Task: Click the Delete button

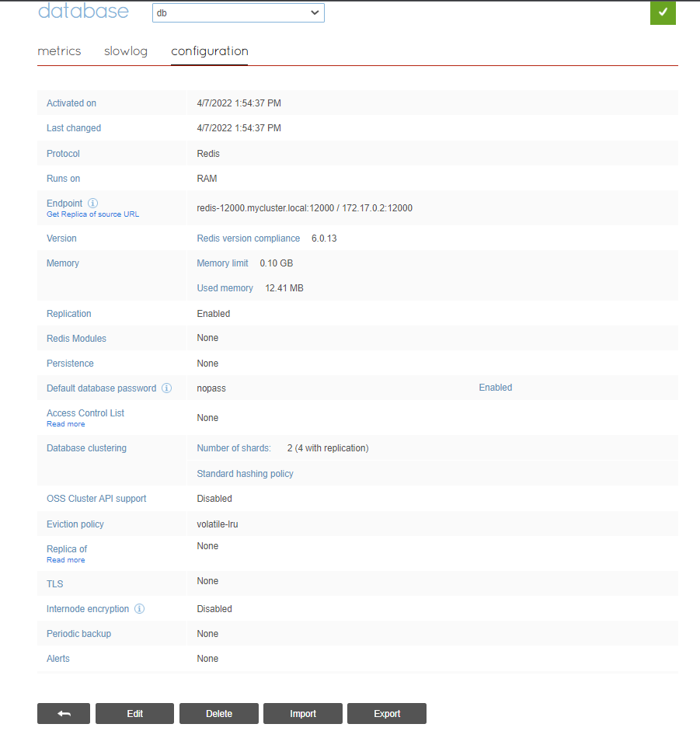Action: coord(218,713)
